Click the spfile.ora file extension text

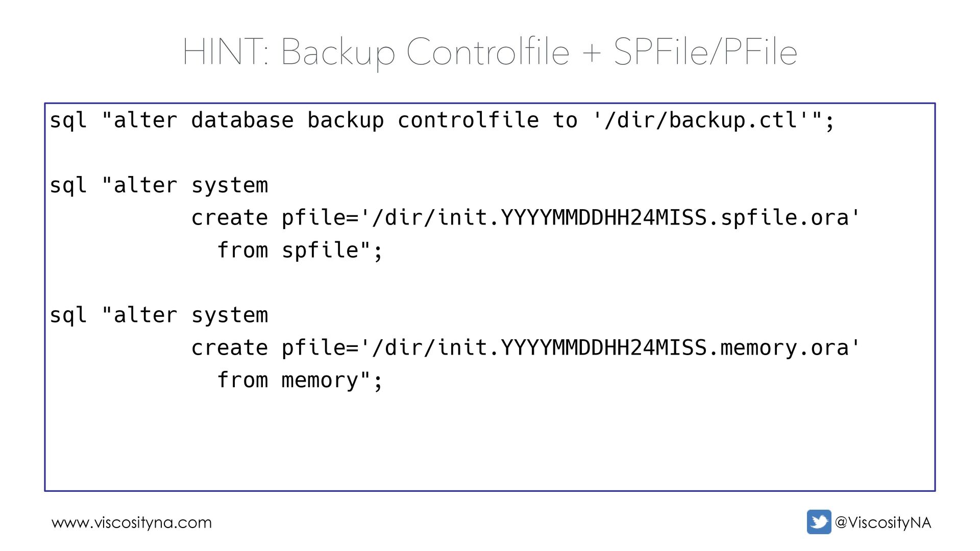[785, 218]
